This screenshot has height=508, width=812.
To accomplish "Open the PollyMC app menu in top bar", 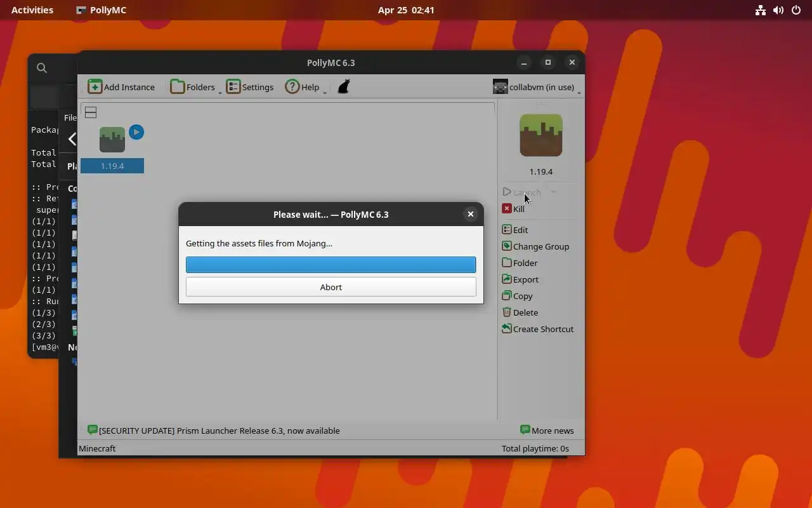I will (101, 10).
